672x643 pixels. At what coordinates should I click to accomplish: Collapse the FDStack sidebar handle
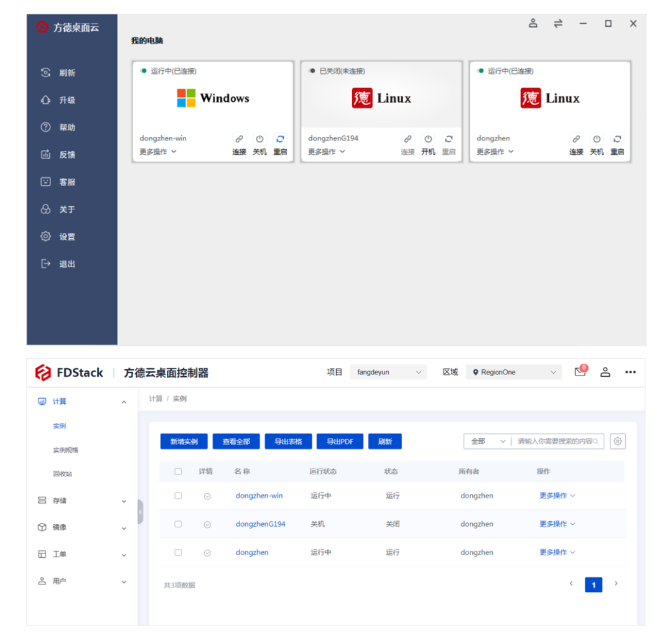point(140,512)
